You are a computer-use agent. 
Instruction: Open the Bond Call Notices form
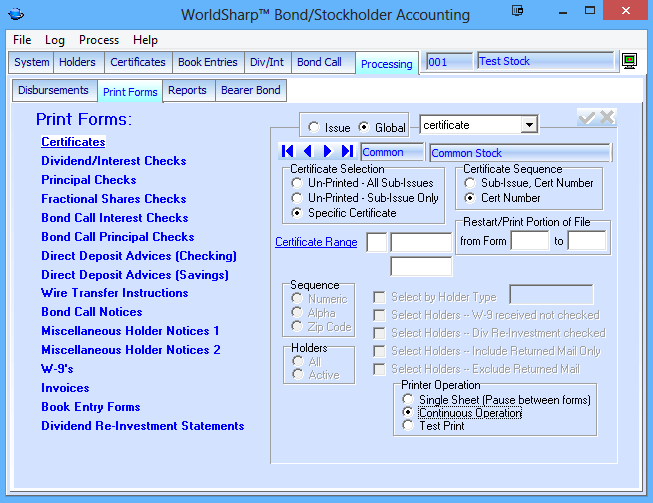pyautogui.click(x=91, y=312)
